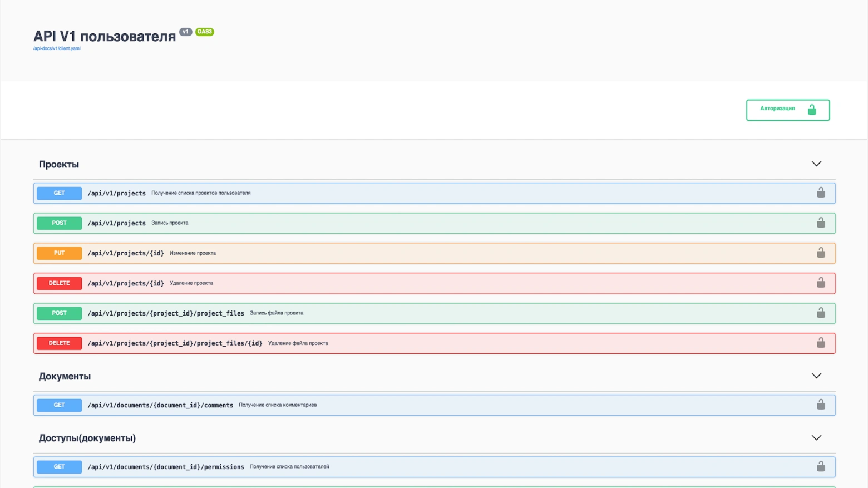
Task: Open the Авторизация button
Action: (787, 110)
